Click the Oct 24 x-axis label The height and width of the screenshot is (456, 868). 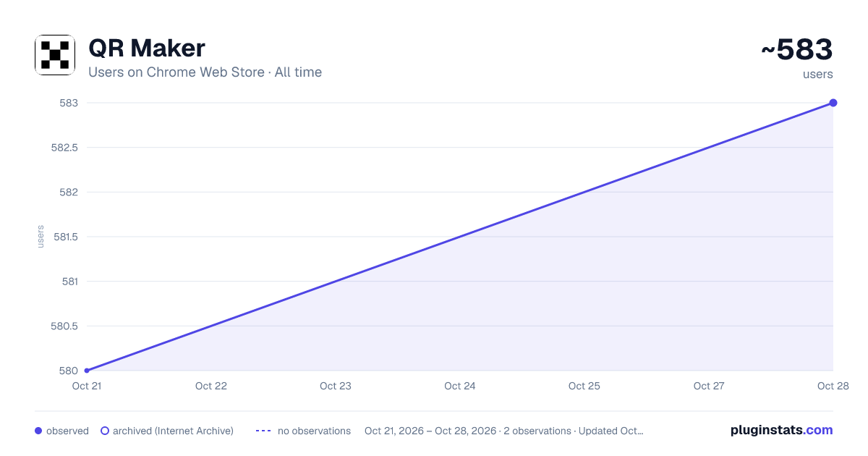(460, 386)
